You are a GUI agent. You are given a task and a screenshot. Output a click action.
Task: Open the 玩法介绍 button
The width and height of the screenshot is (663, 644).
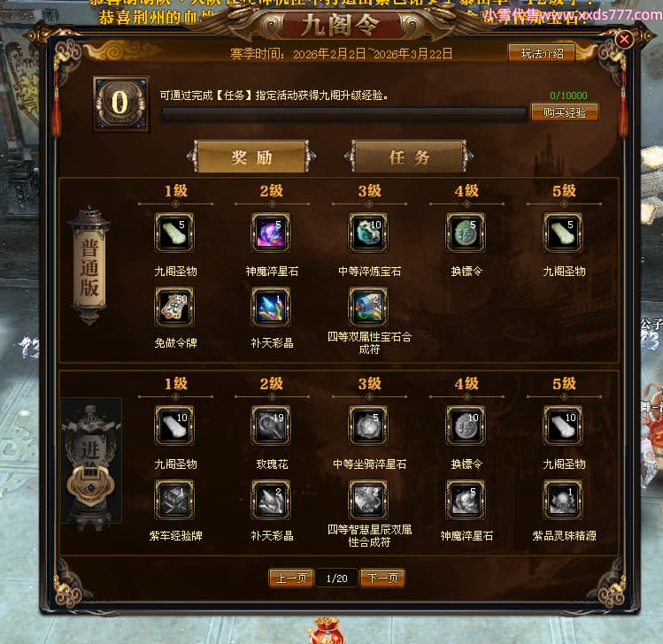[542, 54]
